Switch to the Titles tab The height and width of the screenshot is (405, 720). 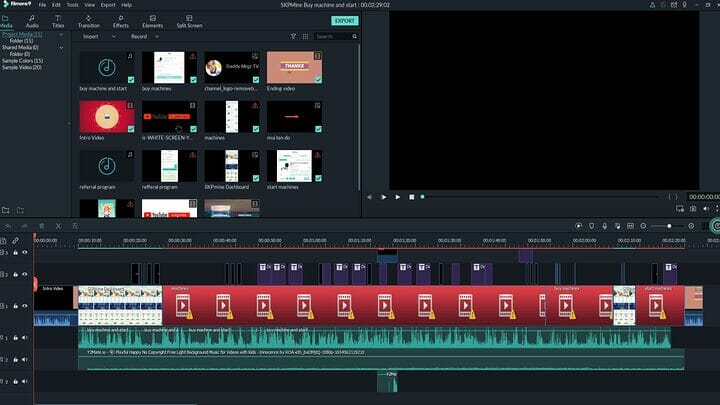pos(58,22)
